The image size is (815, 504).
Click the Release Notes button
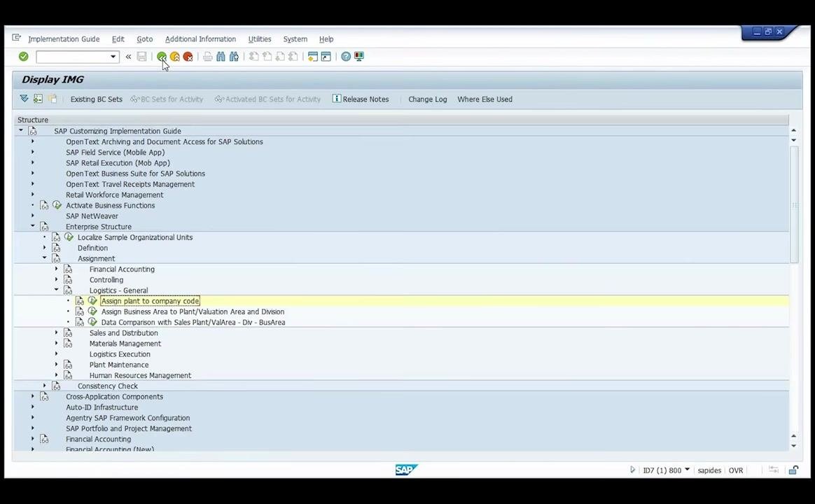click(360, 99)
